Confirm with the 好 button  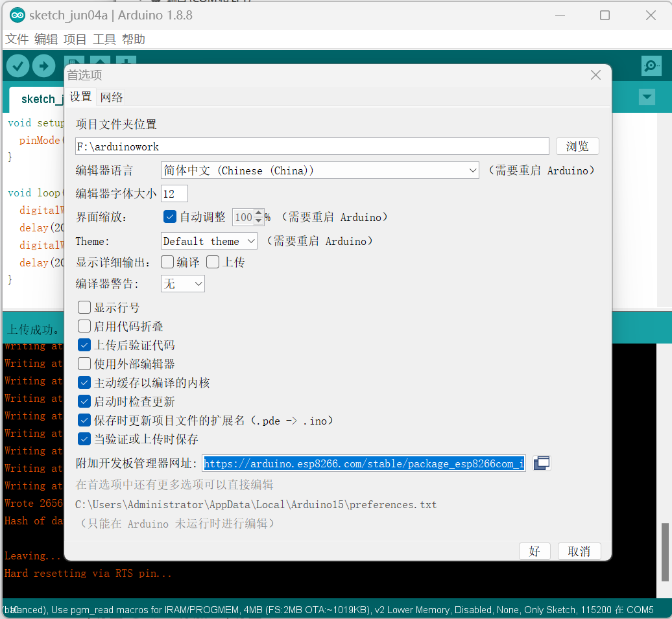pos(534,552)
